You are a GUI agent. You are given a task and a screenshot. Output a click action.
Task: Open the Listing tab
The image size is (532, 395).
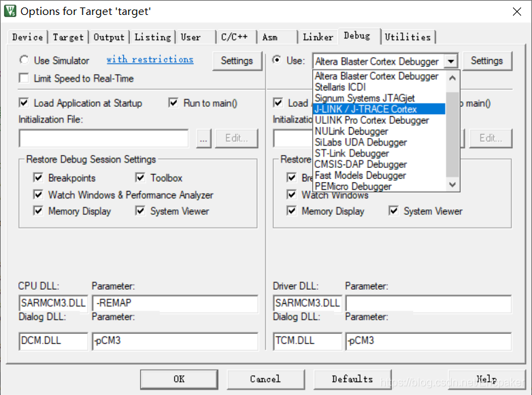pos(152,37)
